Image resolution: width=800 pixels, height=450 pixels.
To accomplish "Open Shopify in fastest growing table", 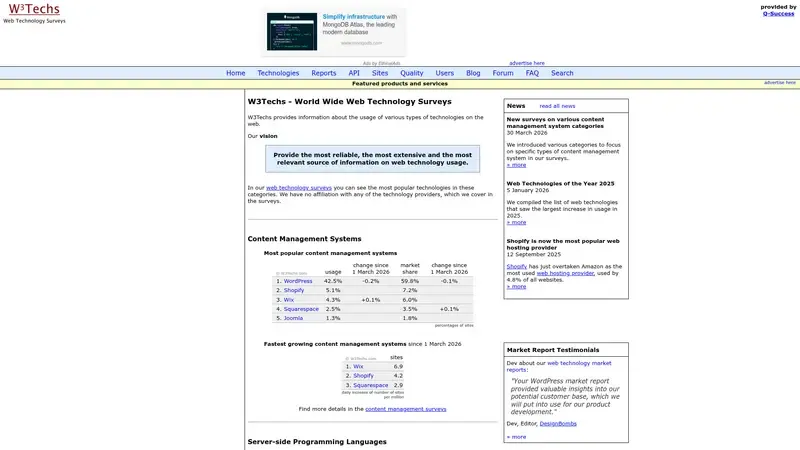I will 363,376.
